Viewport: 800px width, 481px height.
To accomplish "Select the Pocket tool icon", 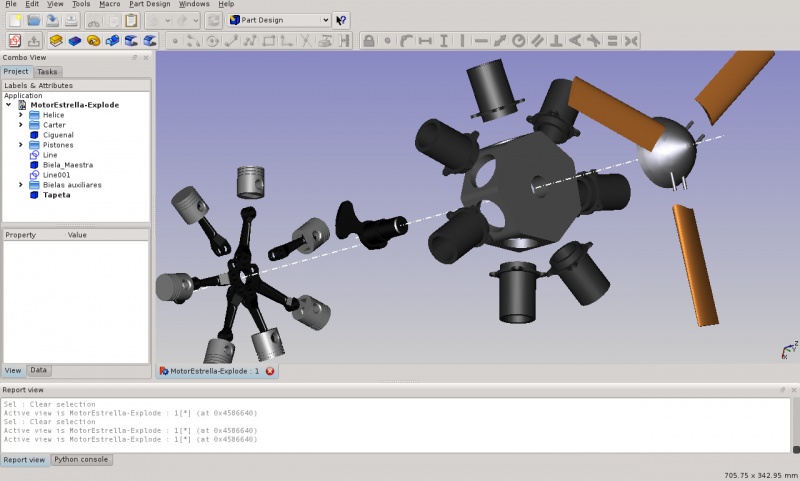I will [x=75, y=41].
